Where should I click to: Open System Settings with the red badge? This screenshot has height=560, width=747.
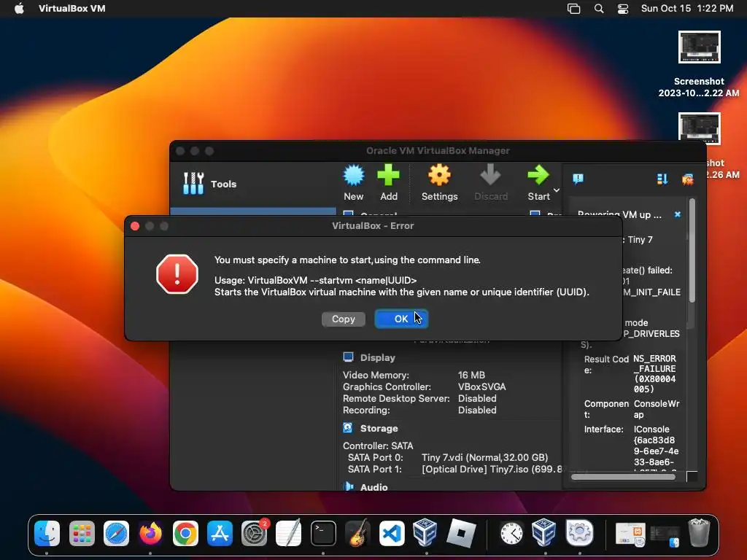click(x=255, y=533)
